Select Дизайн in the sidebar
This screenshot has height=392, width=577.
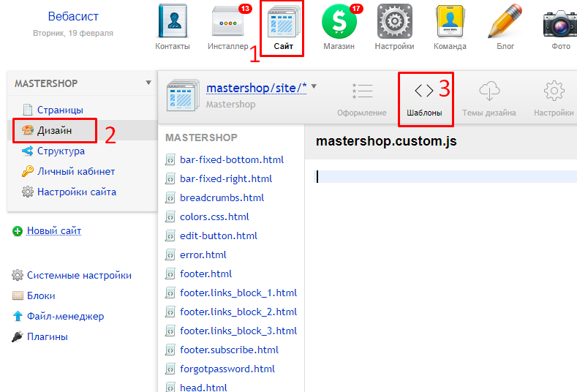(x=56, y=130)
